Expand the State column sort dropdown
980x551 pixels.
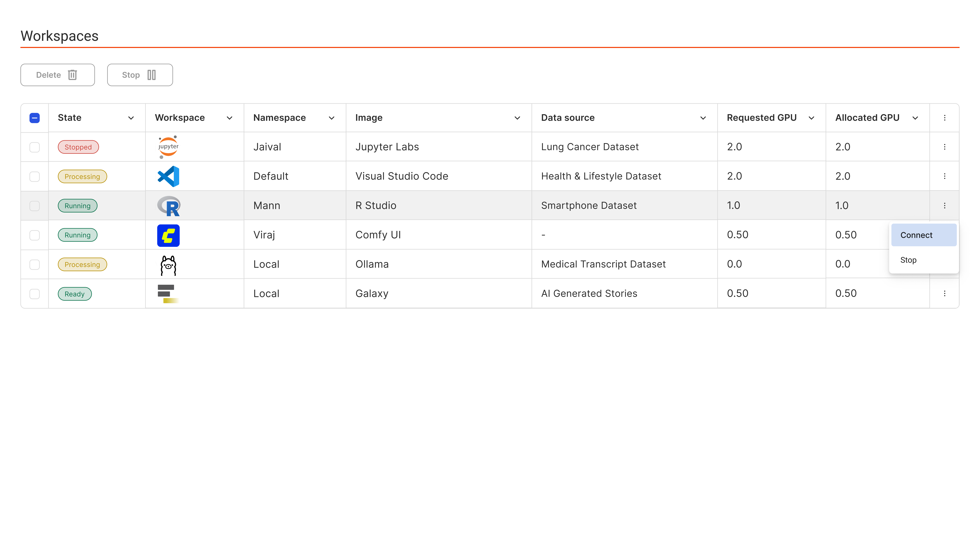click(131, 118)
